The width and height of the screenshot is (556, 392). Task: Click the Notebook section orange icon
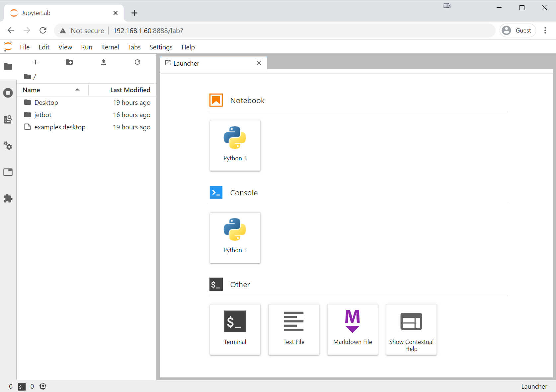coord(216,100)
